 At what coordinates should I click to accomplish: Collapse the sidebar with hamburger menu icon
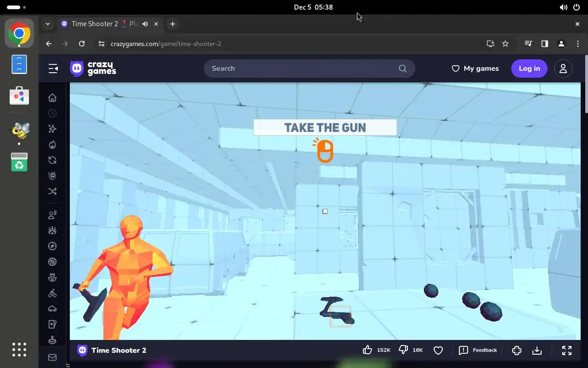coord(53,69)
